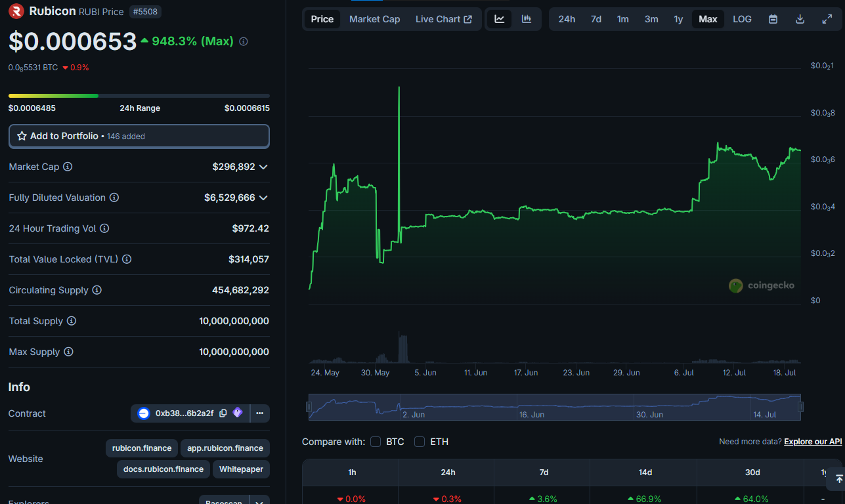Screen dimensions: 845x504
Task: Open the calendar date range picker
Action: [x=773, y=19]
